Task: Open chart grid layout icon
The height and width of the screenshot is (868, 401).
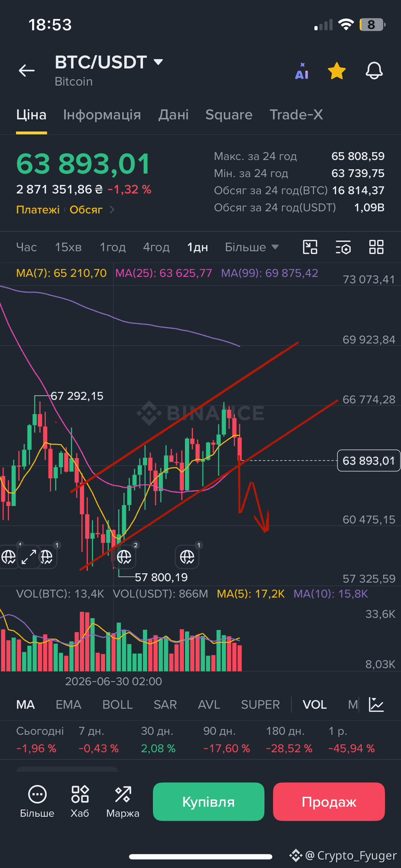Action: (x=376, y=247)
